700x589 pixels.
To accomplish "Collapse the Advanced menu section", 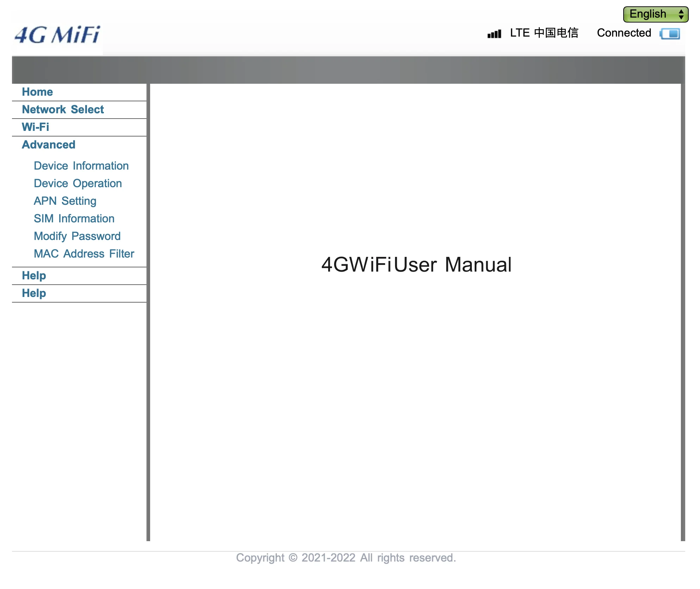I will point(49,145).
